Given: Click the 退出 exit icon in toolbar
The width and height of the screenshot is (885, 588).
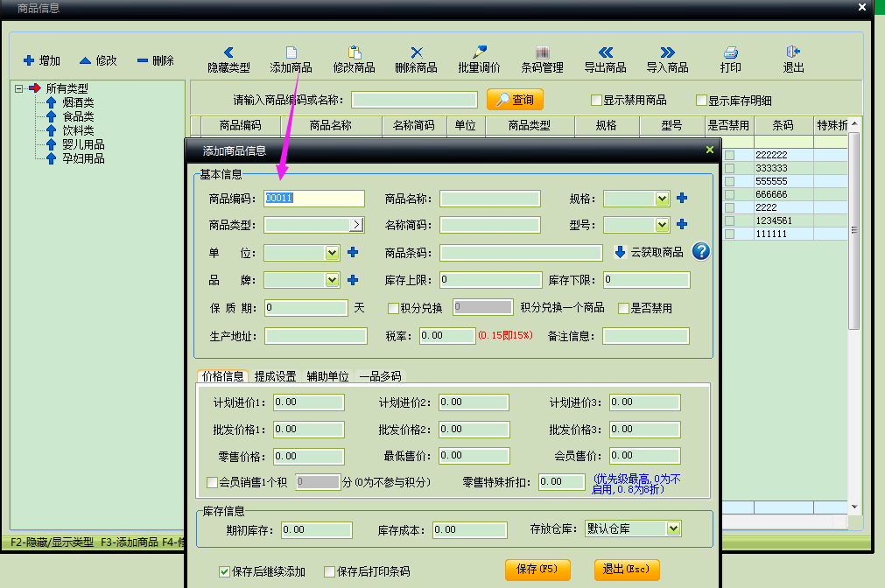Looking at the screenshot, I should pos(793,52).
